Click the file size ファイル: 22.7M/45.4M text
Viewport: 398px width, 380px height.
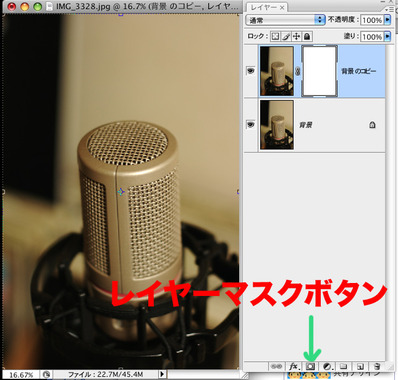pos(105,374)
